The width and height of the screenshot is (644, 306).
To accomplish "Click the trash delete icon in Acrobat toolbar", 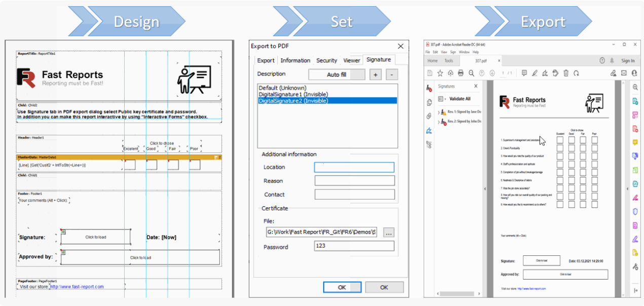I will coord(566,73).
